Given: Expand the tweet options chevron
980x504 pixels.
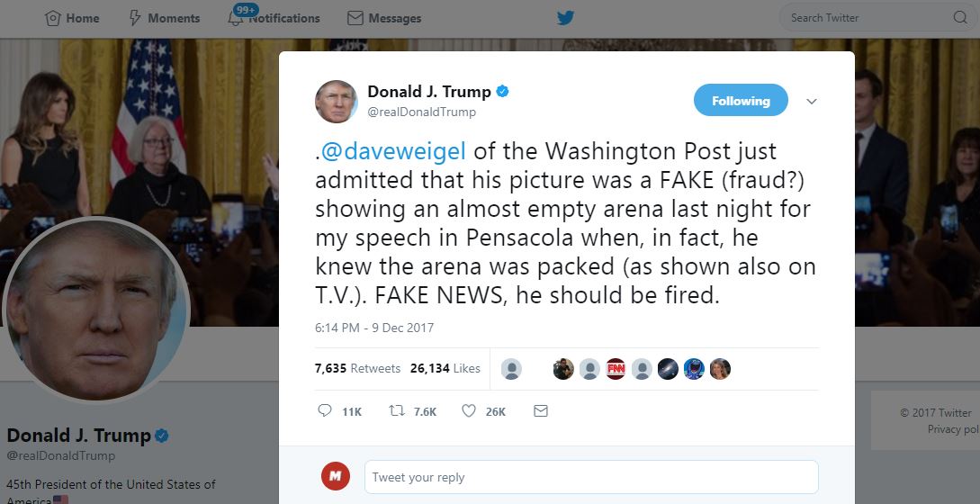Looking at the screenshot, I should coord(811,102).
